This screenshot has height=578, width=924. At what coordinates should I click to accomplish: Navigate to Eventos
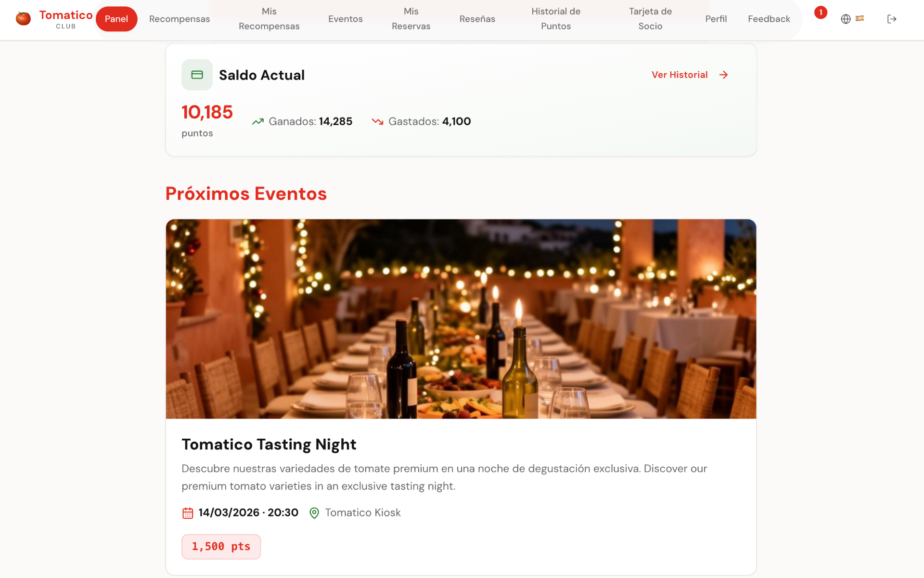pos(346,19)
